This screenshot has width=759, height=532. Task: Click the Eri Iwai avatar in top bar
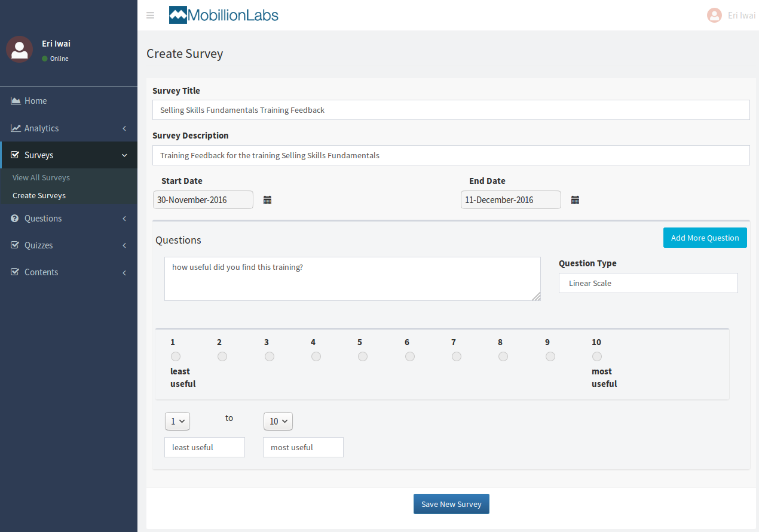pos(714,16)
